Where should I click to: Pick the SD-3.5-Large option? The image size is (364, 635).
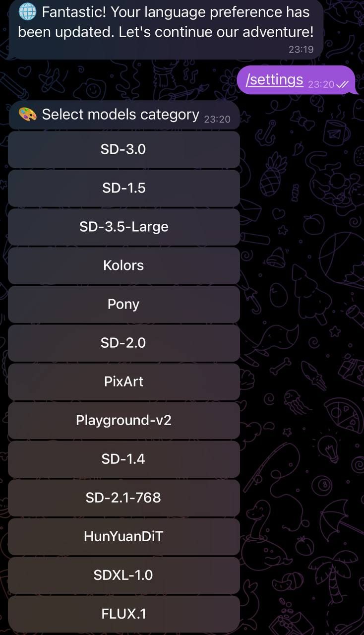pos(123,227)
